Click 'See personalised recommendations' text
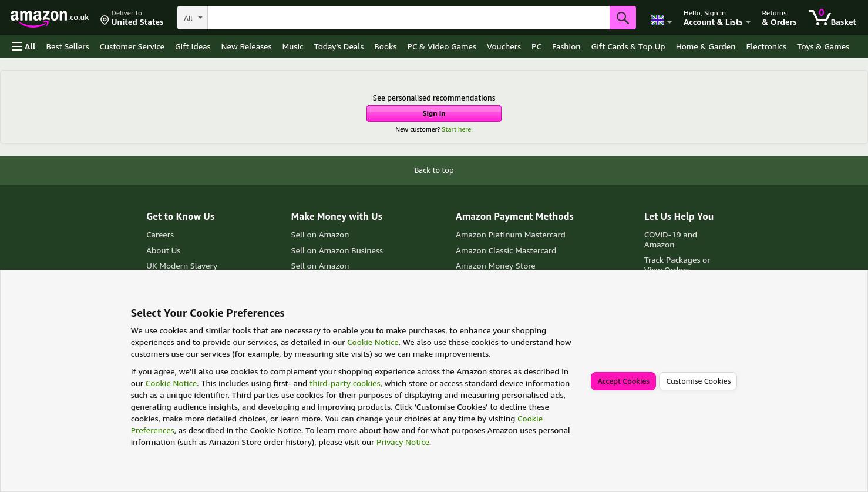 (x=434, y=98)
